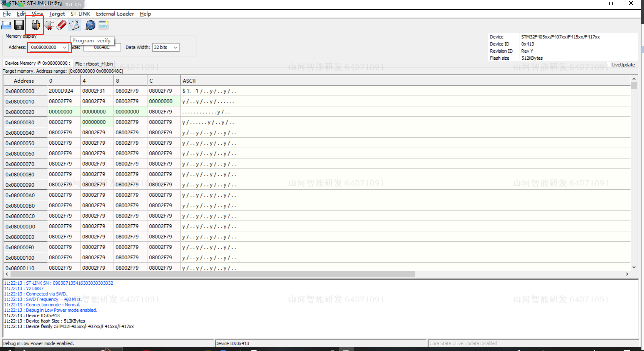Viewport: 644px width, 351px height.
Task: Click into the Address input field
Action: coord(46,47)
